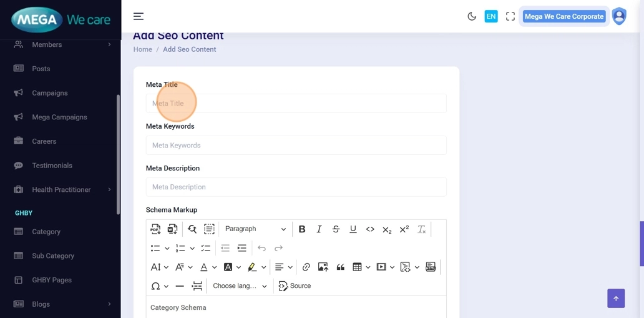
Task: Click the Source button in the editor
Action: pos(295,286)
